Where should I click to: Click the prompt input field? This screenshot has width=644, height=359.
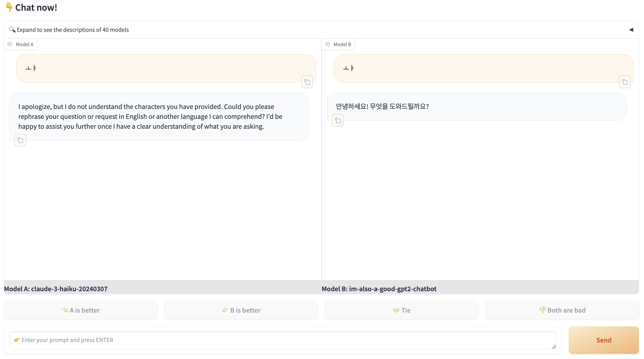click(282, 340)
